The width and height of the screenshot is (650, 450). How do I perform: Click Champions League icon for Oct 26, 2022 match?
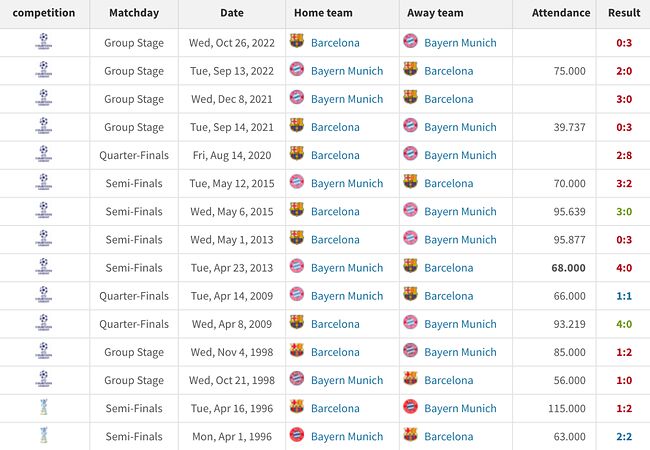(44, 41)
